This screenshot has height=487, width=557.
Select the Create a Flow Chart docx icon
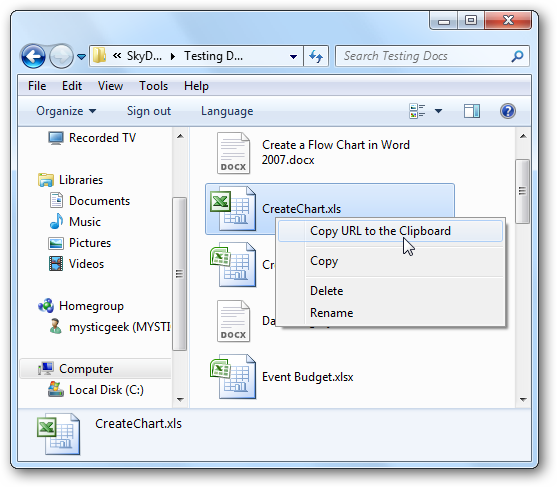click(x=233, y=153)
